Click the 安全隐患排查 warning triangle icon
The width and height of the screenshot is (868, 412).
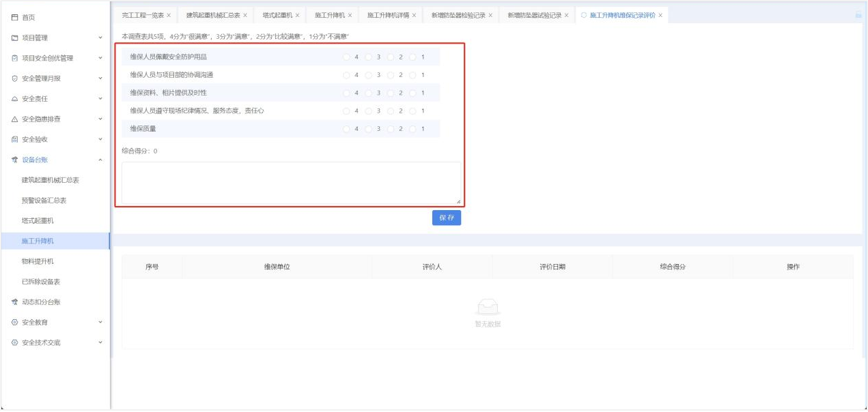pyautogui.click(x=15, y=119)
